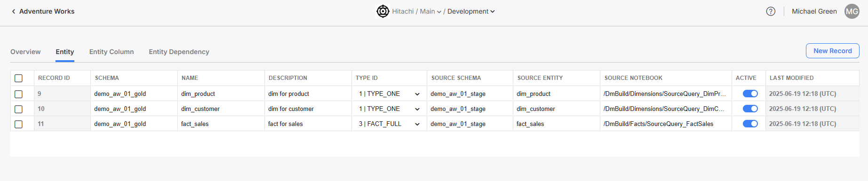Switch to the Entity Column tab

[x=111, y=52]
